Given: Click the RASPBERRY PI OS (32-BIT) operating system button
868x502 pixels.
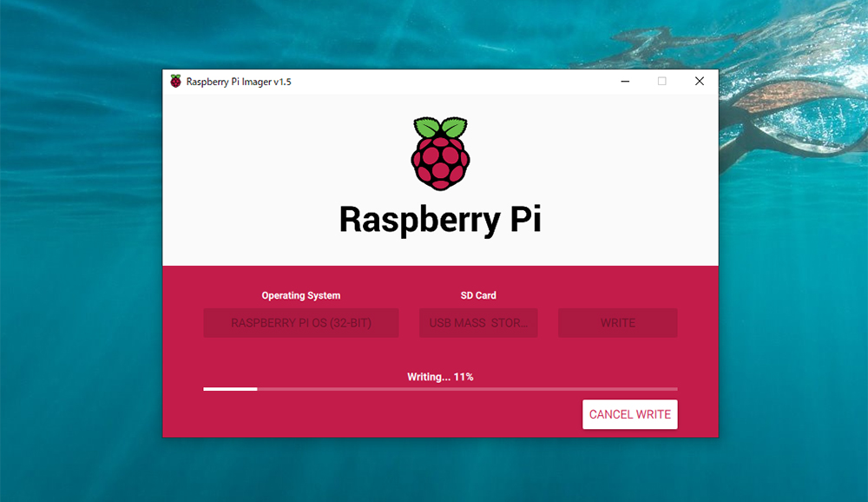Looking at the screenshot, I should pyautogui.click(x=301, y=323).
